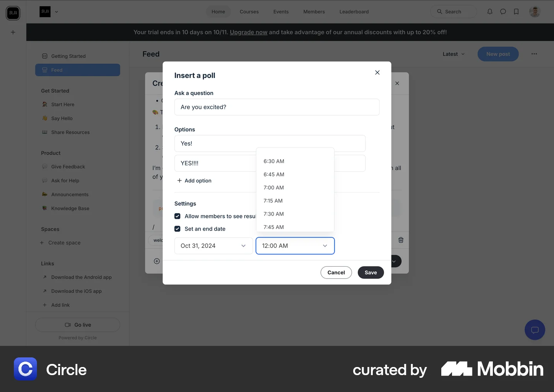
Task: Expand community name dropdown chevron
Action: coord(57,12)
